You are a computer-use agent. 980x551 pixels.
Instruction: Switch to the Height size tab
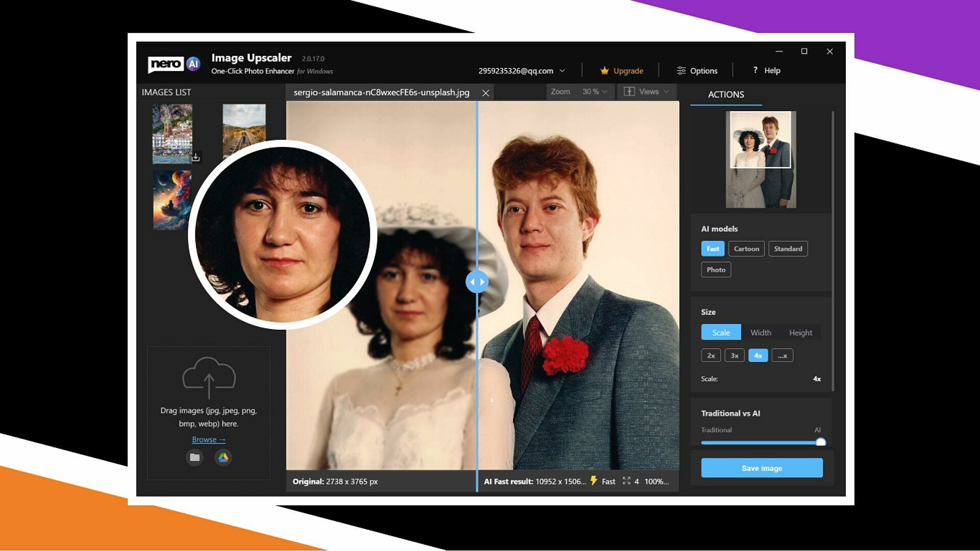click(800, 333)
